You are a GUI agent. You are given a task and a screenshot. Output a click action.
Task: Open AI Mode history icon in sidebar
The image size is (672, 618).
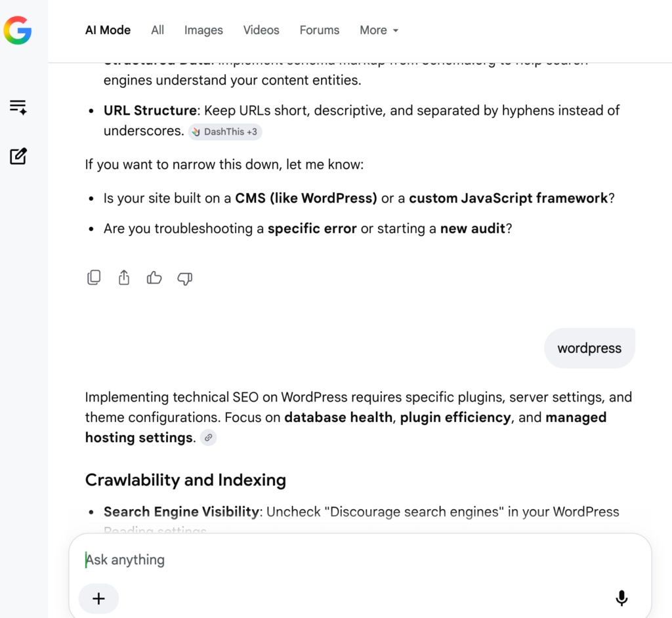18,107
